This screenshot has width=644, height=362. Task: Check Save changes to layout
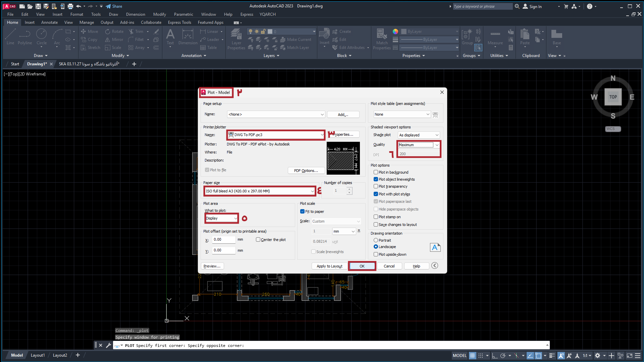(x=376, y=225)
